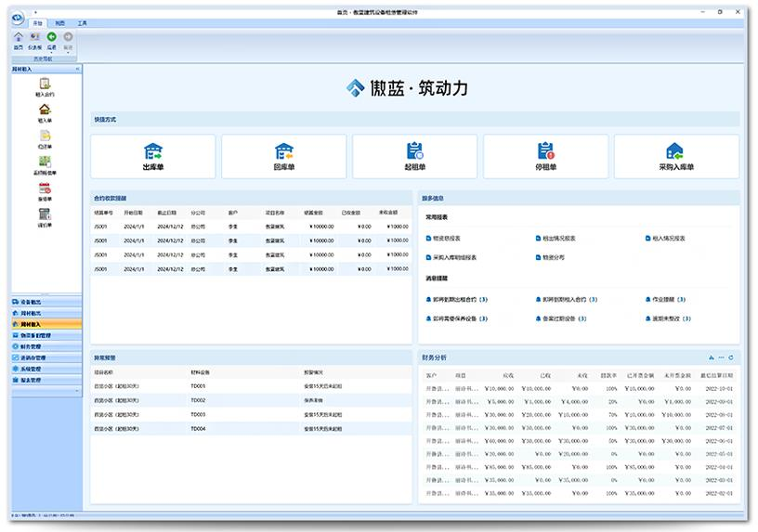
Task: Select 财务管理 in sidebar navigation group
Action: click(x=33, y=346)
